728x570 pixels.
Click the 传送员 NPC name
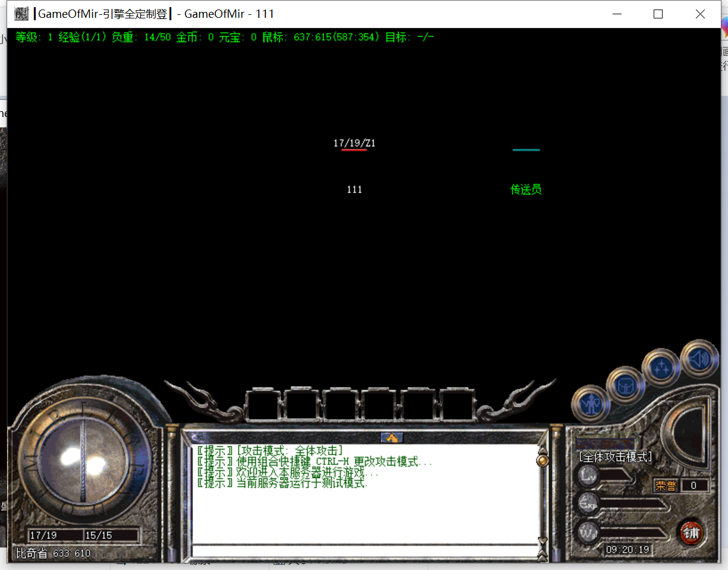pyautogui.click(x=526, y=190)
